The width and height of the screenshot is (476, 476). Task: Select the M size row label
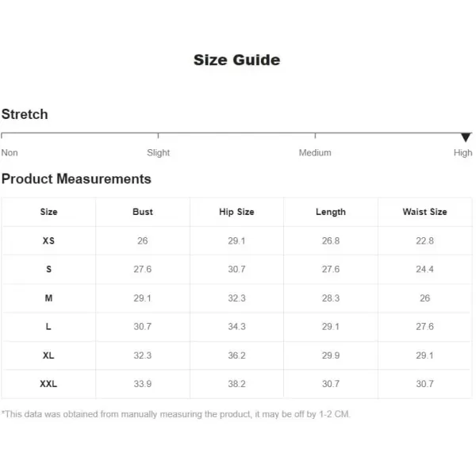point(48,298)
